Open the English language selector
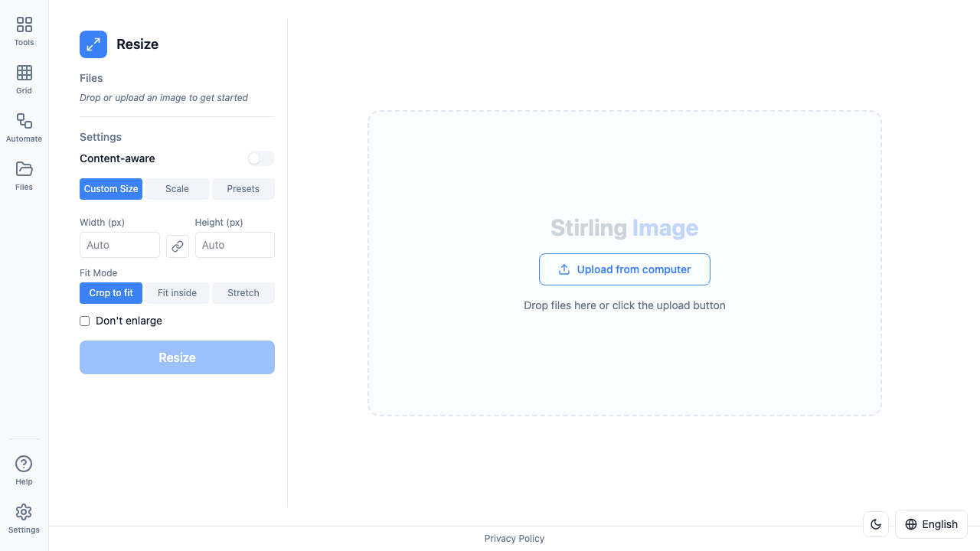980x551 pixels. [931, 524]
